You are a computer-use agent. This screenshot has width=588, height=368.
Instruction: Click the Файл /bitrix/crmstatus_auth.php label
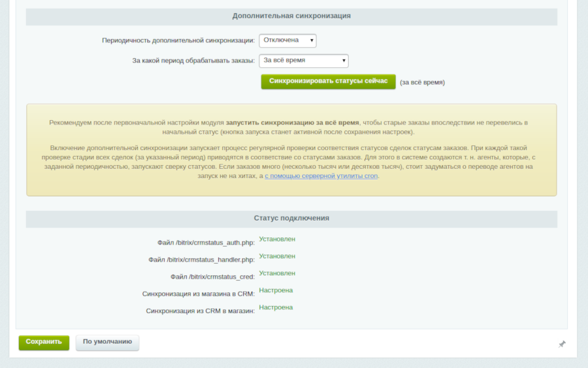206,243
